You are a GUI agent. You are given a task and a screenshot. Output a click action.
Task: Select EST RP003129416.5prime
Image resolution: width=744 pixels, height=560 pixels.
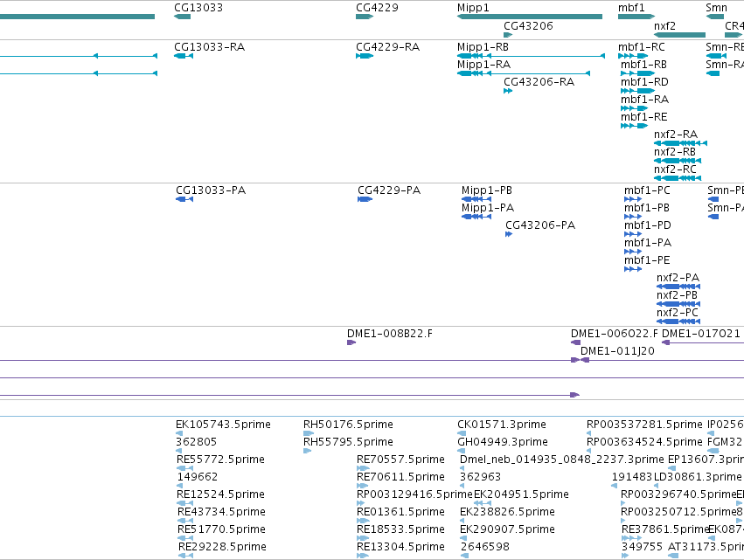[x=414, y=494]
